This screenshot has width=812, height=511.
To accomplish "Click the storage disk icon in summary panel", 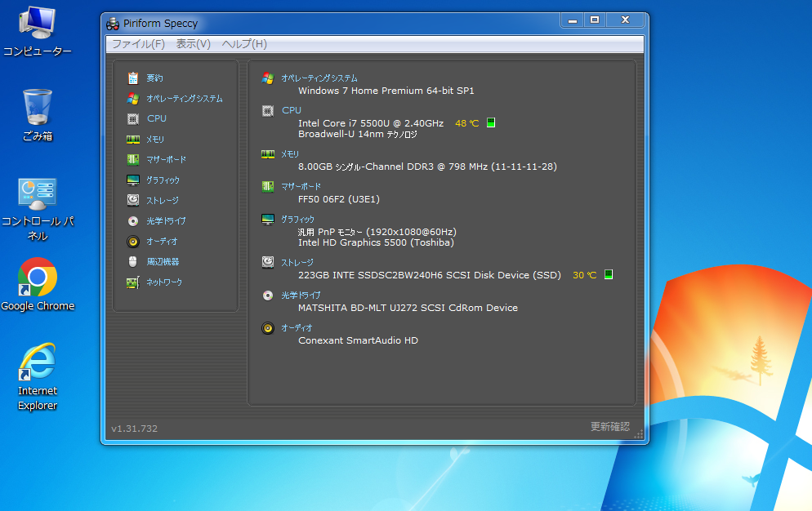I will click(x=268, y=263).
